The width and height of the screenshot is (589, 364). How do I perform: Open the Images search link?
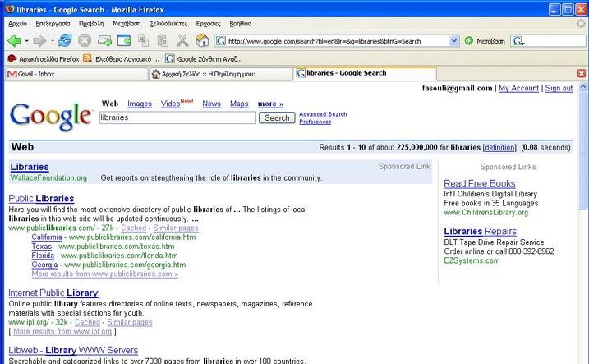[x=140, y=104]
